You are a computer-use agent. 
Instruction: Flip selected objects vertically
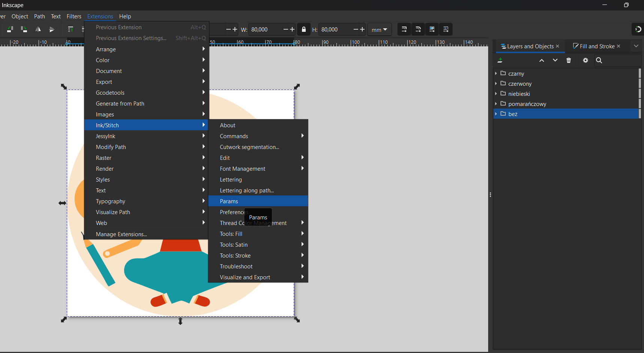[52, 29]
